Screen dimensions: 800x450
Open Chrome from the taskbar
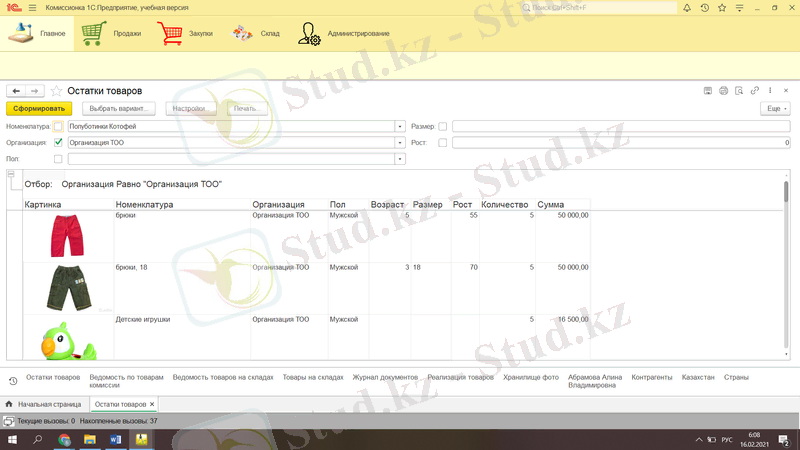click(x=64, y=439)
